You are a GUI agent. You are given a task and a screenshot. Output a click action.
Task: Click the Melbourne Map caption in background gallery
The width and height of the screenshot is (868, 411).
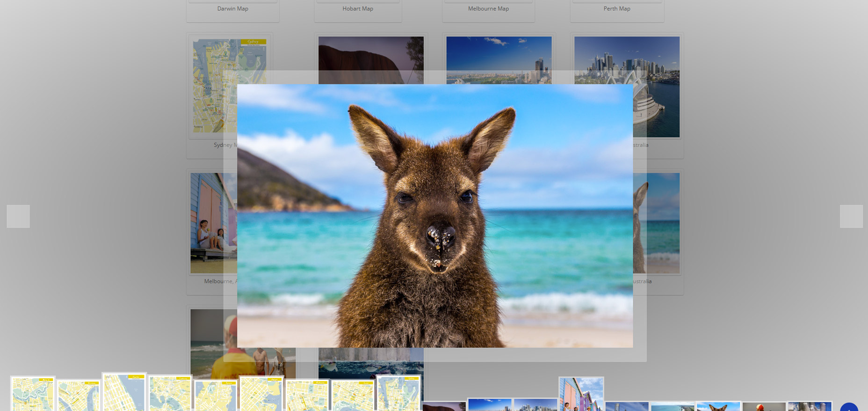(488, 9)
